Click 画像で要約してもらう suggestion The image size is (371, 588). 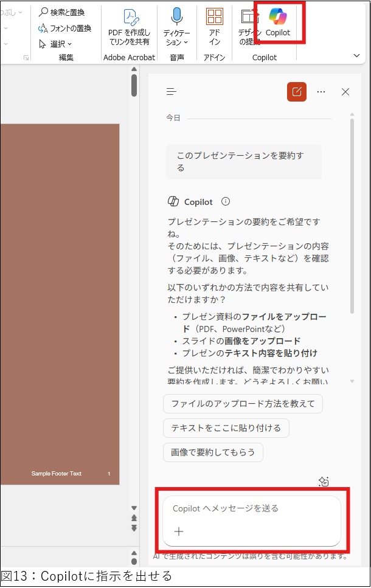click(213, 452)
